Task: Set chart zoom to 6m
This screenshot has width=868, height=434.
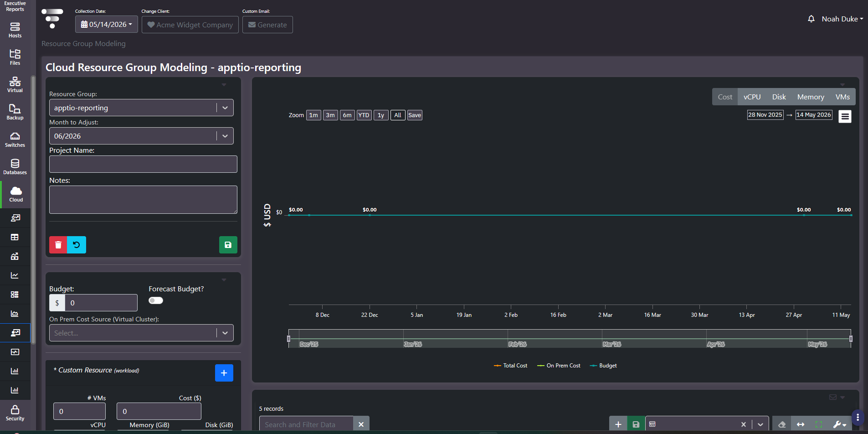Action: (347, 115)
